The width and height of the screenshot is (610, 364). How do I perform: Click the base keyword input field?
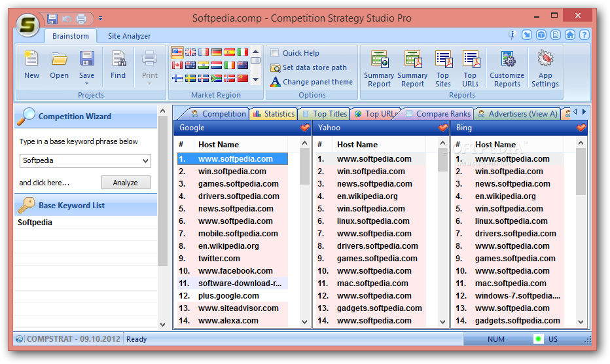click(x=81, y=161)
